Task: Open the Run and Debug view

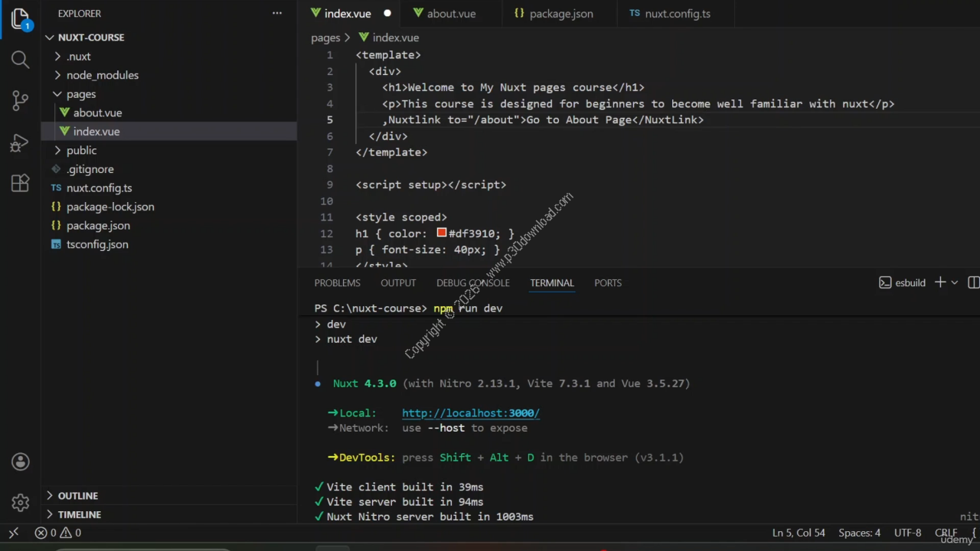Action: point(21,142)
